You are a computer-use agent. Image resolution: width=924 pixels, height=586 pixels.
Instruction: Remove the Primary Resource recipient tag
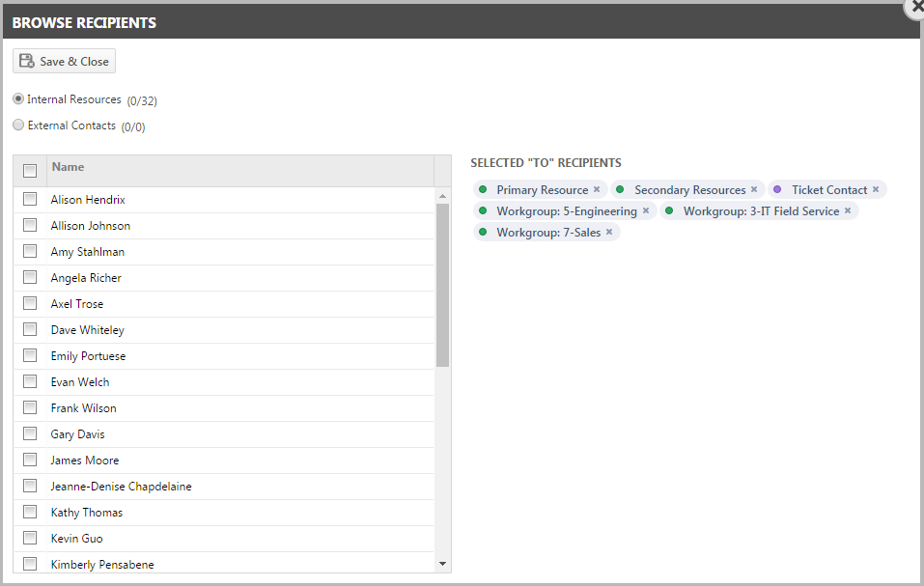pos(597,189)
